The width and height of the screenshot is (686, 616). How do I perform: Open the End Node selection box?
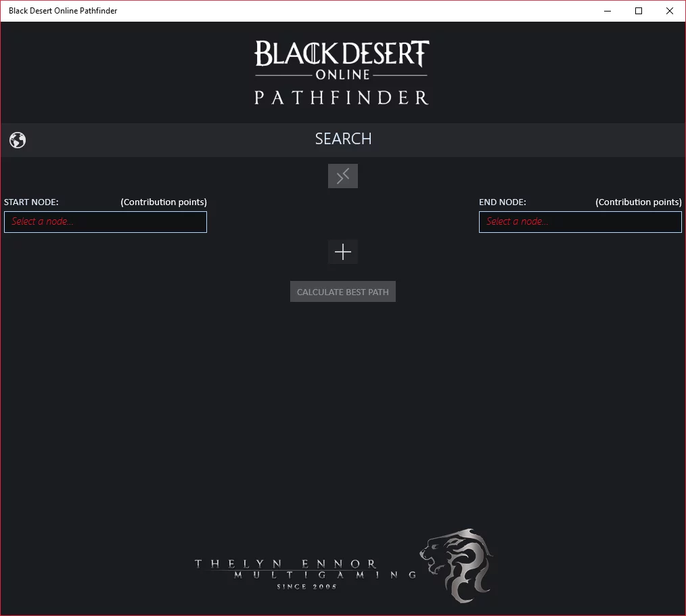(580, 222)
